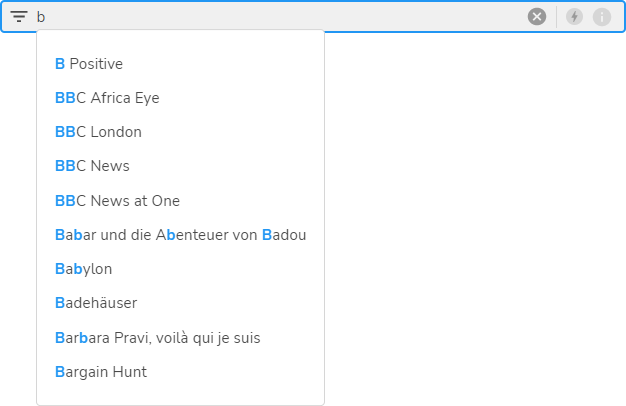Clear the search text with X
Screen dimensions: 626x406
point(537,16)
